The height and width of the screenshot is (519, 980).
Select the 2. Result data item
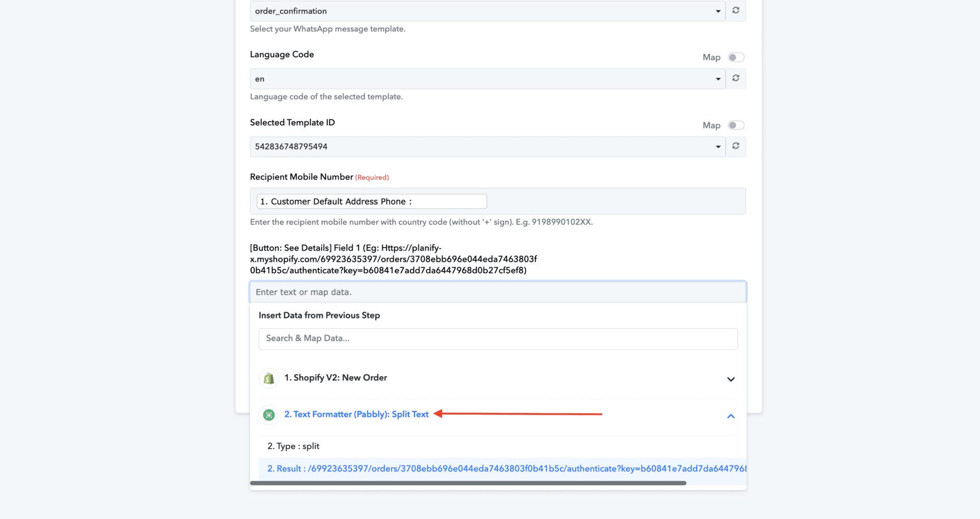coord(502,468)
